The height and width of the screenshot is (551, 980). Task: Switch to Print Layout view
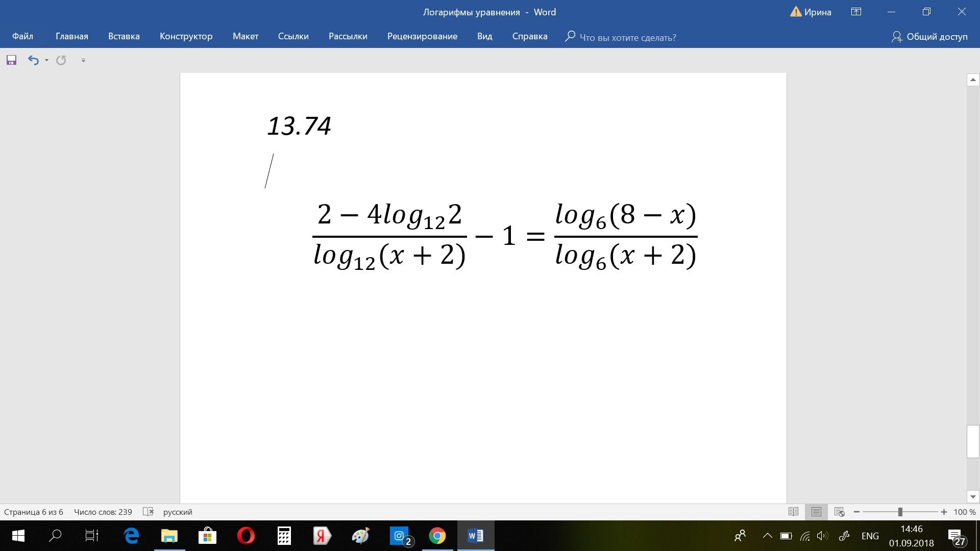pyautogui.click(x=816, y=512)
